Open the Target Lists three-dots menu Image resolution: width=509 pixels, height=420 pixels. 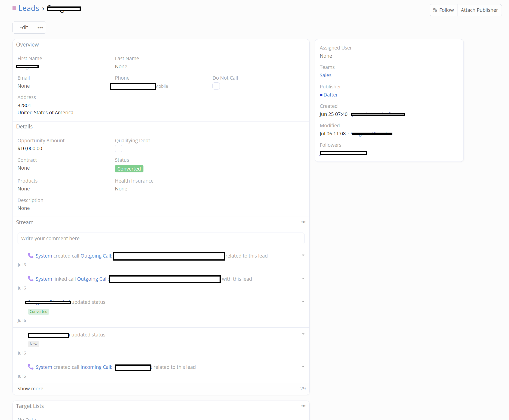pos(303,406)
